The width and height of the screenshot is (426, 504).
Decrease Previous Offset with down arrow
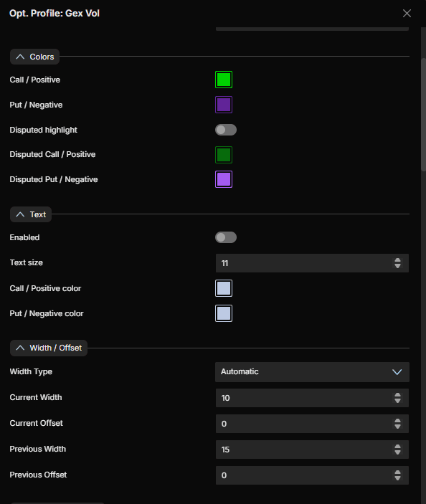pyautogui.click(x=397, y=478)
